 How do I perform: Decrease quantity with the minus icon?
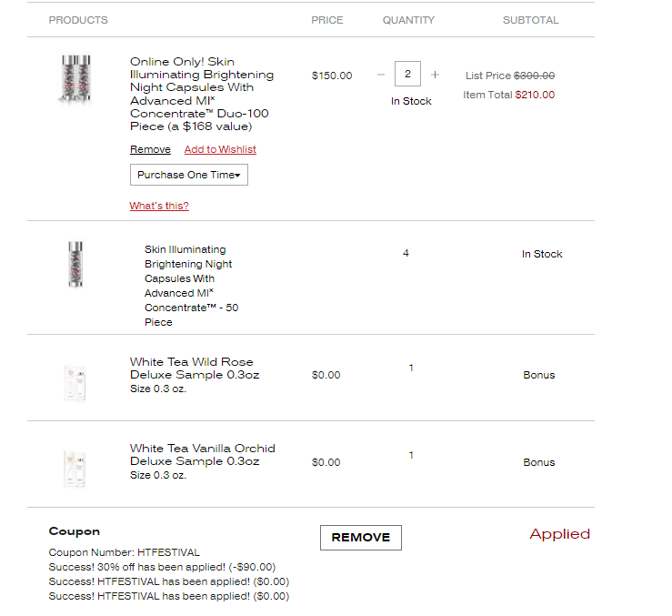381,75
